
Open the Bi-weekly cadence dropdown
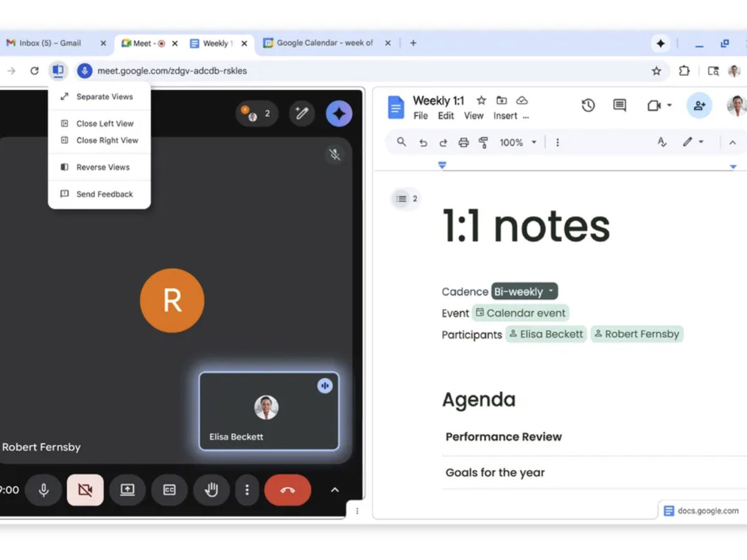(524, 291)
